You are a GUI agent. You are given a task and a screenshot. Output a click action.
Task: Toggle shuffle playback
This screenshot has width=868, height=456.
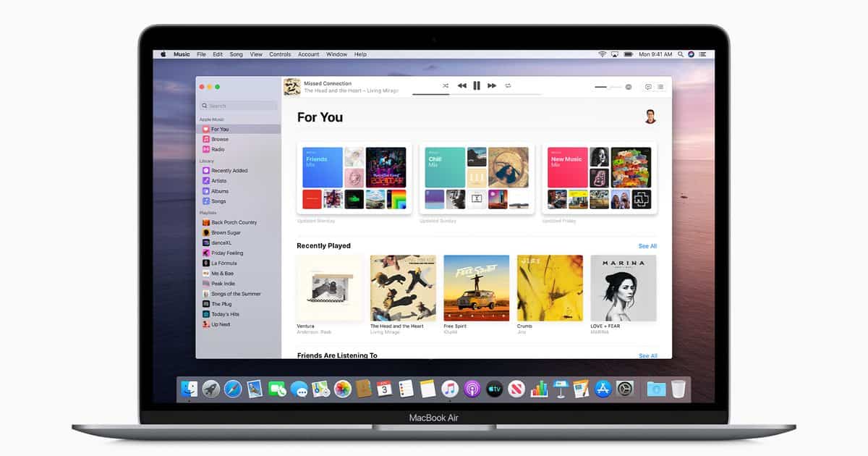coord(446,86)
